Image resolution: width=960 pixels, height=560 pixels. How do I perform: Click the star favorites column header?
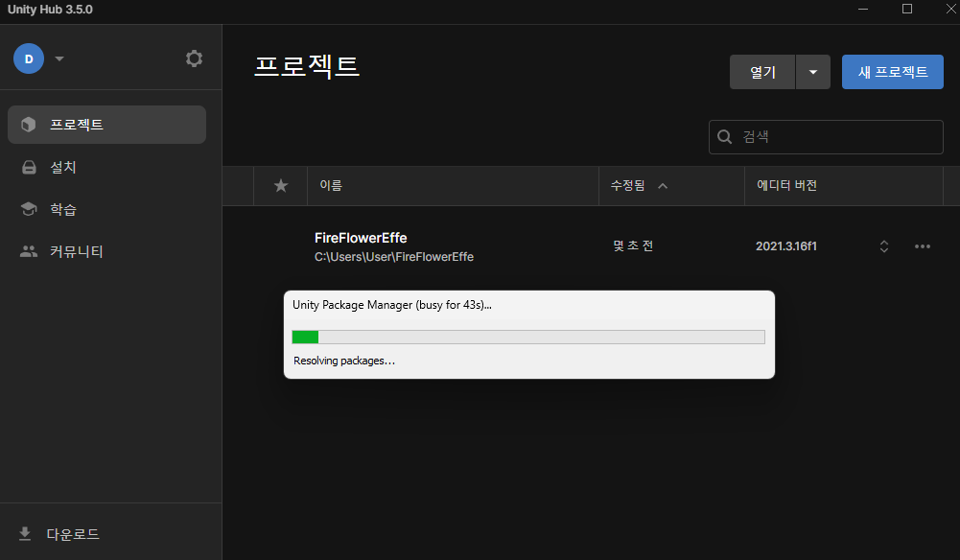point(281,185)
